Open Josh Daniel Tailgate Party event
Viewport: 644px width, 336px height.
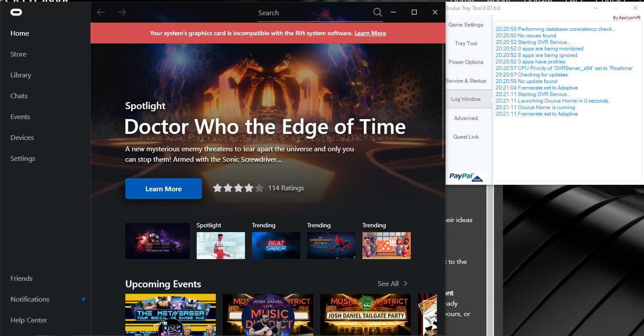pyautogui.click(x=366, y=315)
